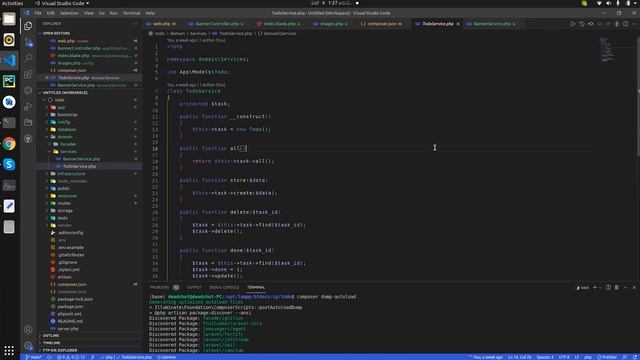The height and width of the screenshot is (360, 640).
Task: Open Skype from the Ubuntu dock
Action: pyautogui.click(x=9, y=164)
